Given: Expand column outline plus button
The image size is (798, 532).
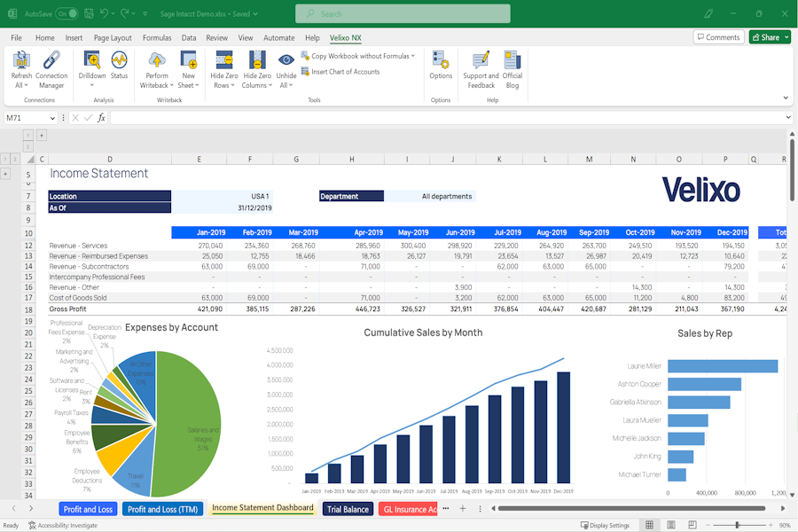Looking at the screenshot, I should coord(42,135).
